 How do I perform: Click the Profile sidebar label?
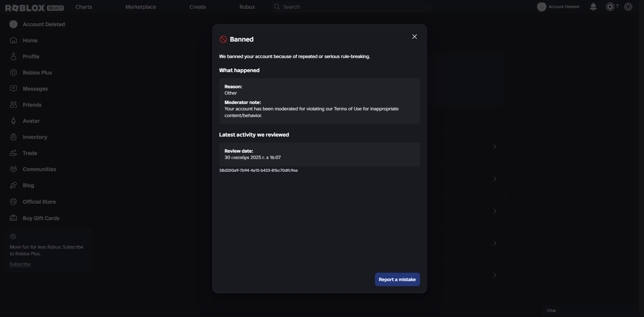coord(31,56)
